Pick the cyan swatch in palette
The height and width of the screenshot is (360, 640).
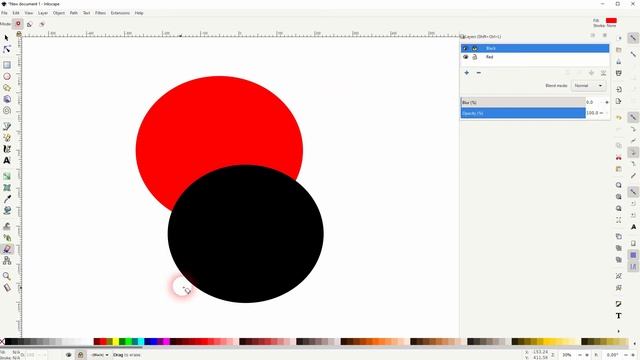click(x=141, y=342)
